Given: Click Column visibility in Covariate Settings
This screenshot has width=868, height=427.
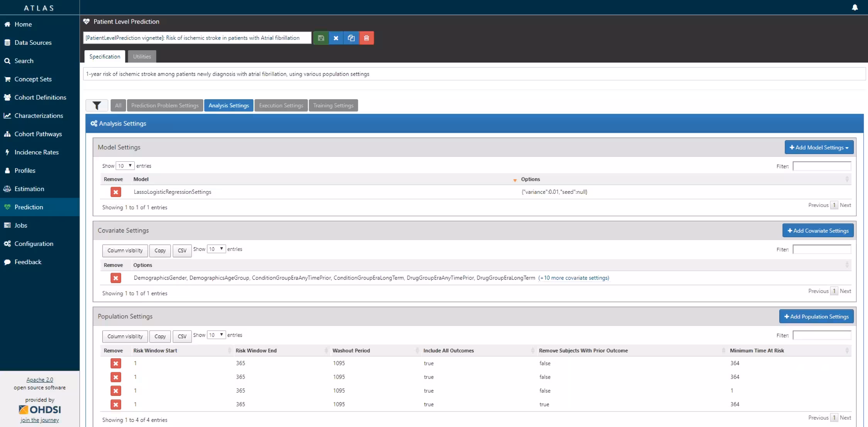Looking at the screenshot, I should tap(125, 251).
